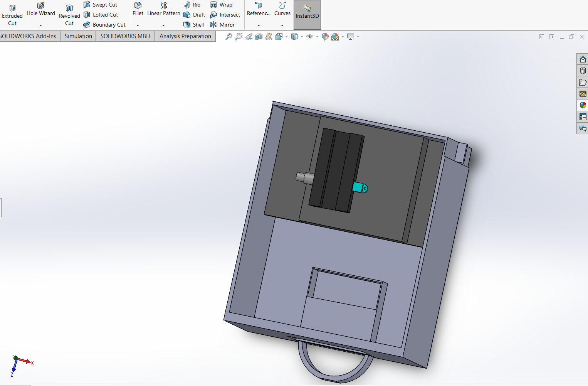Open File Explorer folder icon in task pane
The image size is (588, 386).
click(583, 82)
